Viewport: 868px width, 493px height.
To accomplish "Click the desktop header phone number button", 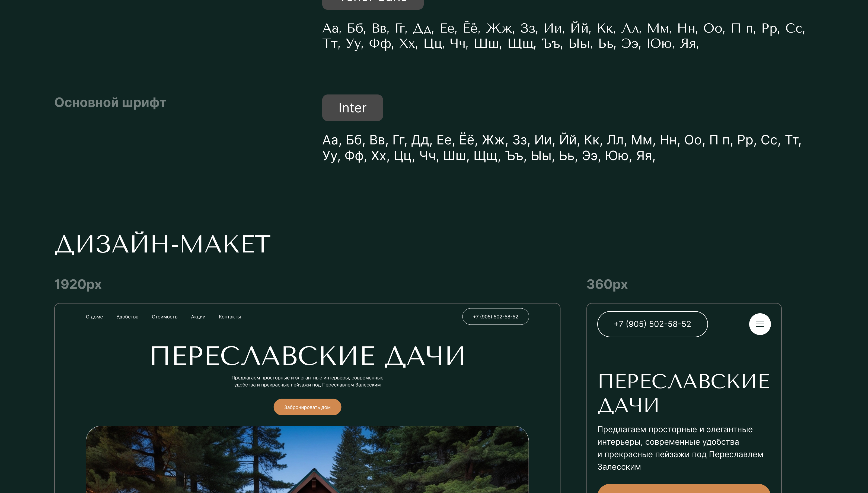I will point(495,317).
